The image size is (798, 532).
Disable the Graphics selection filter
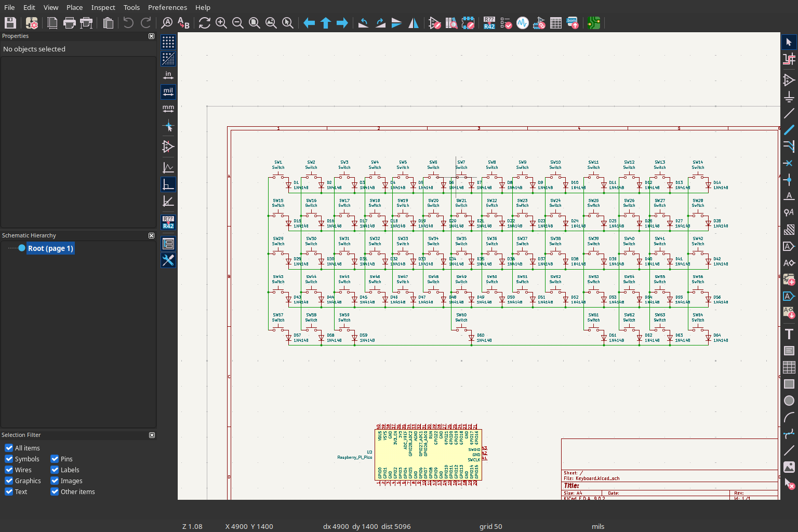(9, 481)
